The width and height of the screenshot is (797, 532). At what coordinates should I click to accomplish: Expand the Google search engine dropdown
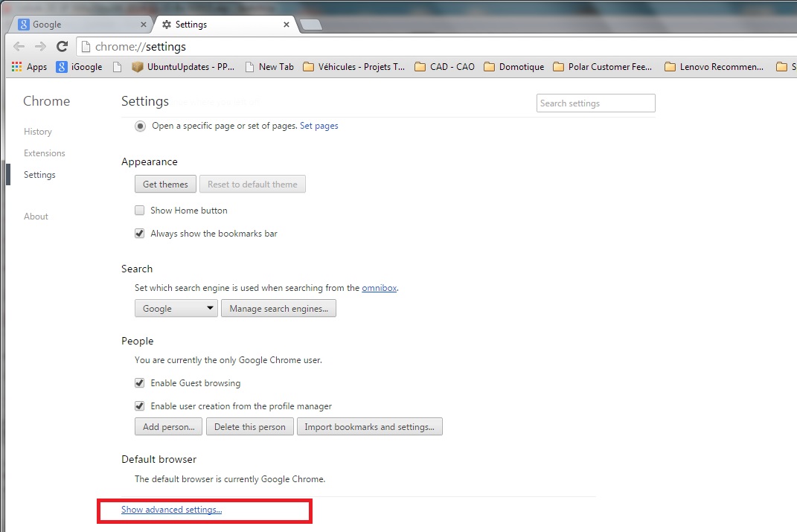coord(176,308)
